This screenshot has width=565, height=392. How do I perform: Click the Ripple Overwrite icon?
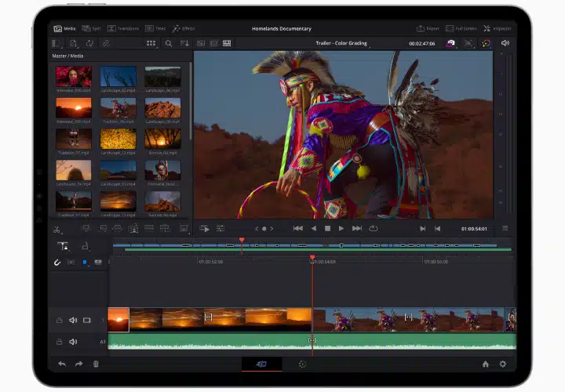coord(117,228)
